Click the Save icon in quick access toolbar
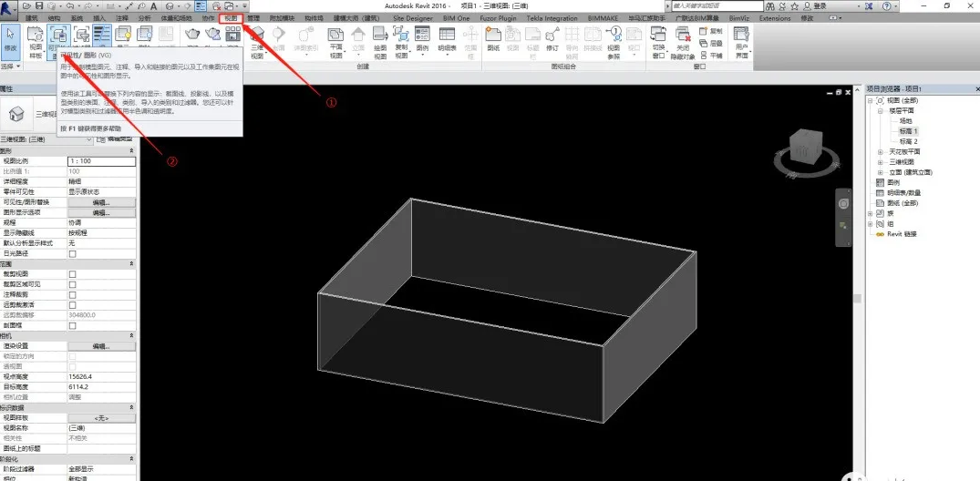This screenshot has height=481, width=980. click(x=39, y=5)
